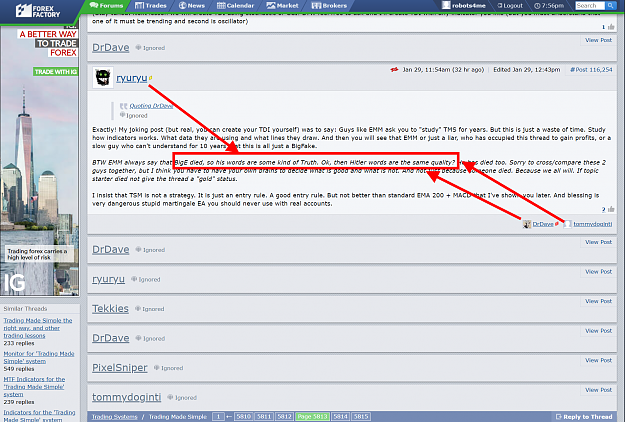Go to page 5814

340,417
